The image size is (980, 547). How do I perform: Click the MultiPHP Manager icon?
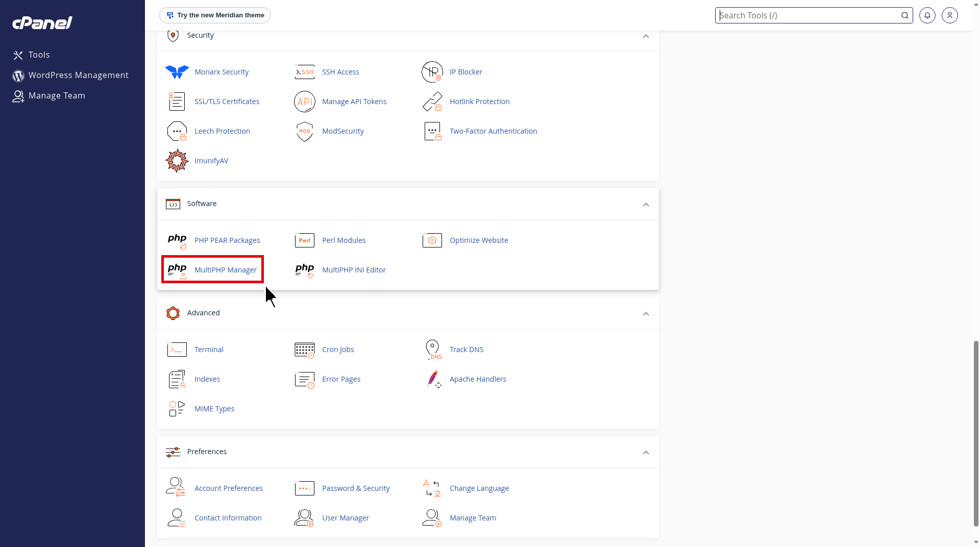click(x=177, y=270)
